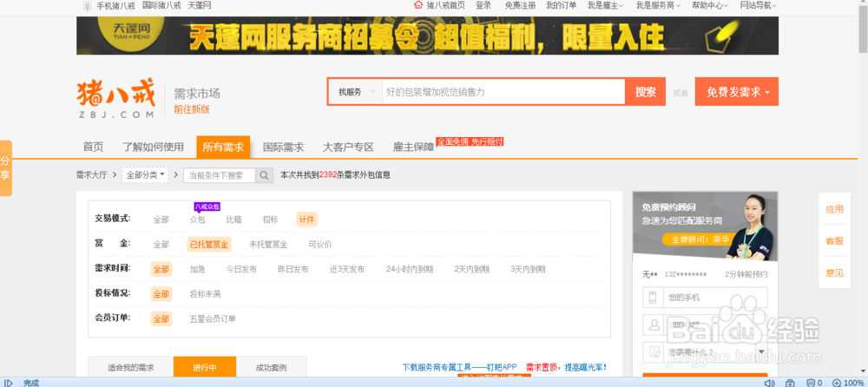Select 招标 transaction mode

(x=270, y=220)
